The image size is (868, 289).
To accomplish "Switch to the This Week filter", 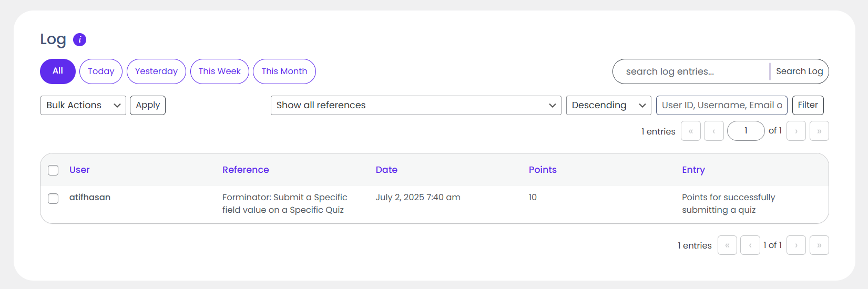I will click(219, 71).
